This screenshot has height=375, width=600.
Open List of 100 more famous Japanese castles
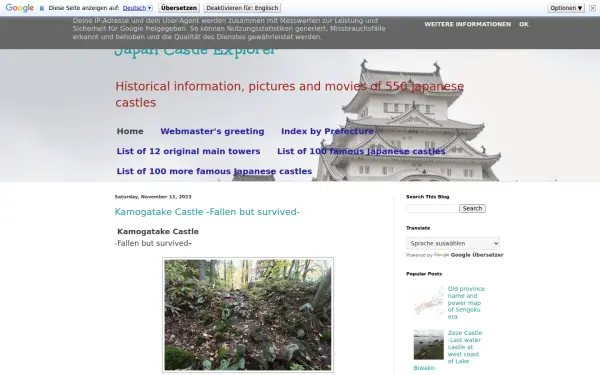click(x=214, y=171)
